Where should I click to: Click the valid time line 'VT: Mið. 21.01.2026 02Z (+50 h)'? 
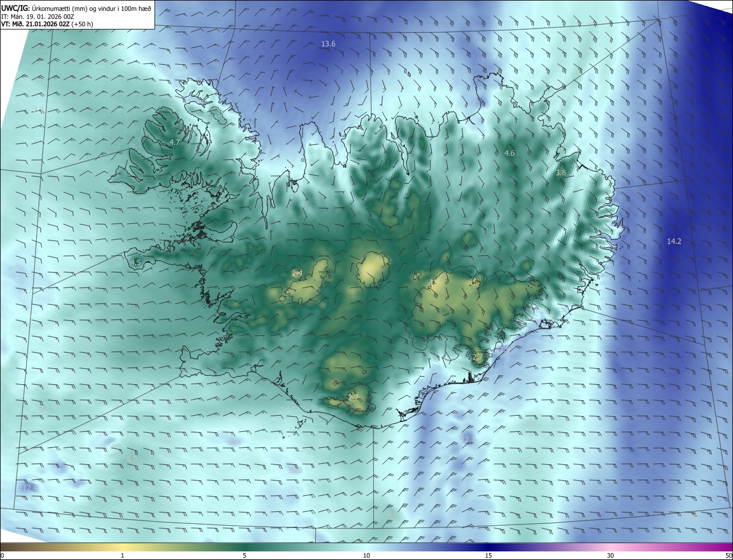coord(47,24)
